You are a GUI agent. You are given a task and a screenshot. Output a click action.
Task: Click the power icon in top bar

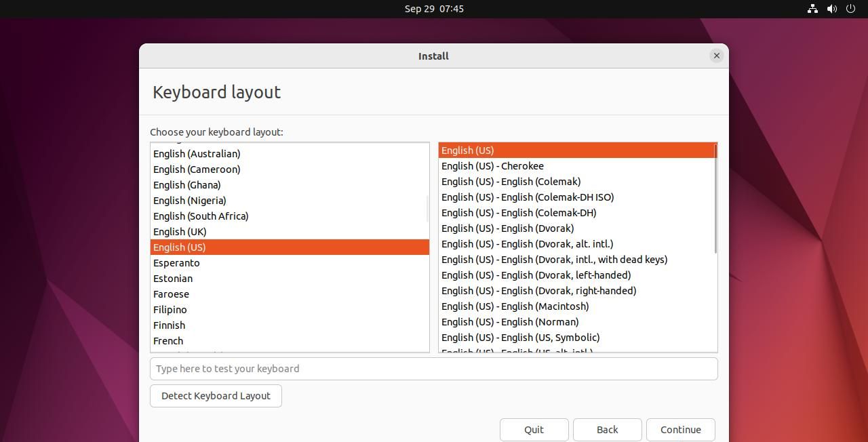(x=850, y=9)
